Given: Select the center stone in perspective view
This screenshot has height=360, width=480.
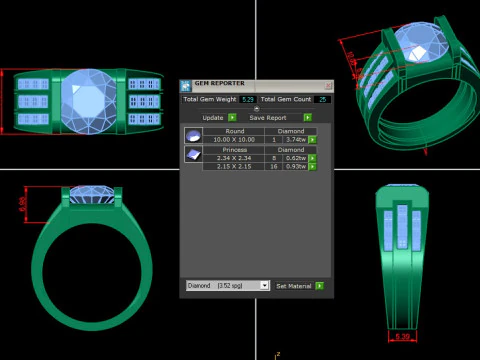Looking at the screenshot, I should 422,42.
